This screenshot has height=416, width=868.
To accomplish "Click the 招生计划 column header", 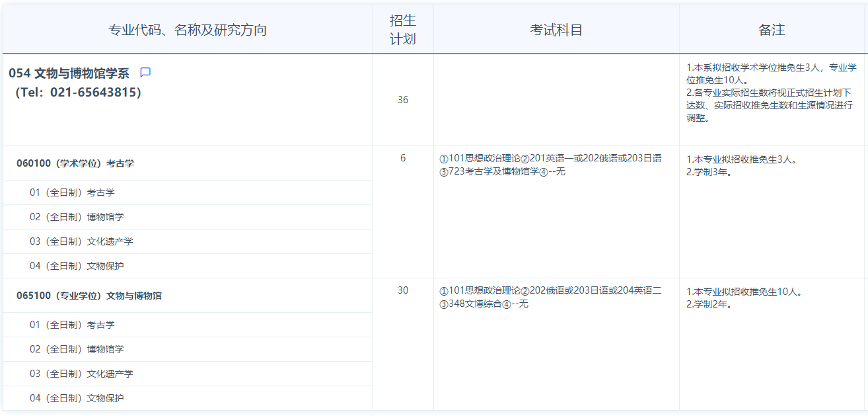I will pos(402,30).
